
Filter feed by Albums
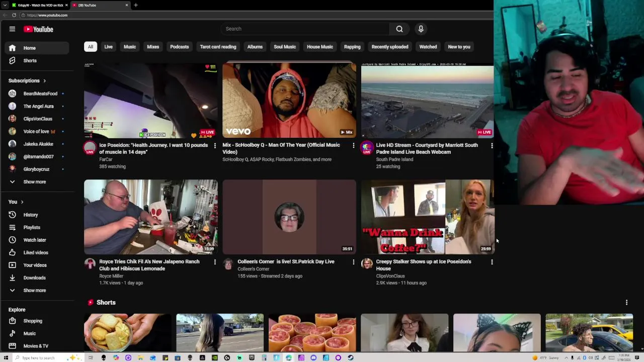pyautogui.click(x=255, y=47)
